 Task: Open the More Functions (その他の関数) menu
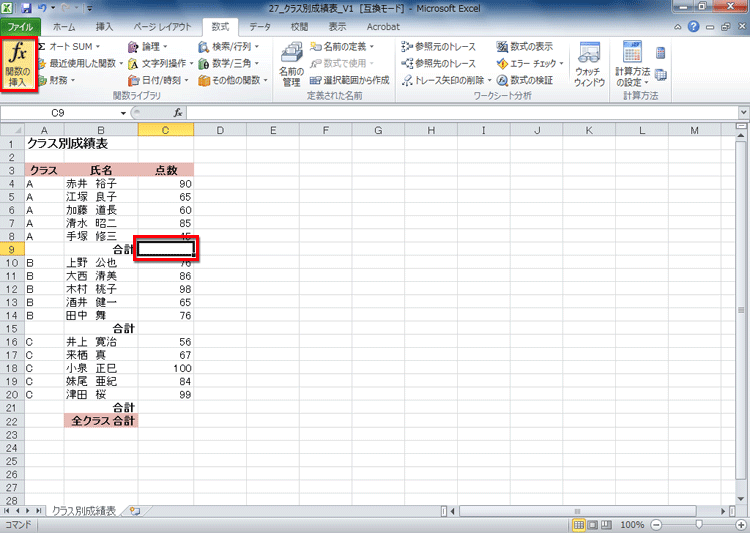pyautogui.click(x=233, y=80)
